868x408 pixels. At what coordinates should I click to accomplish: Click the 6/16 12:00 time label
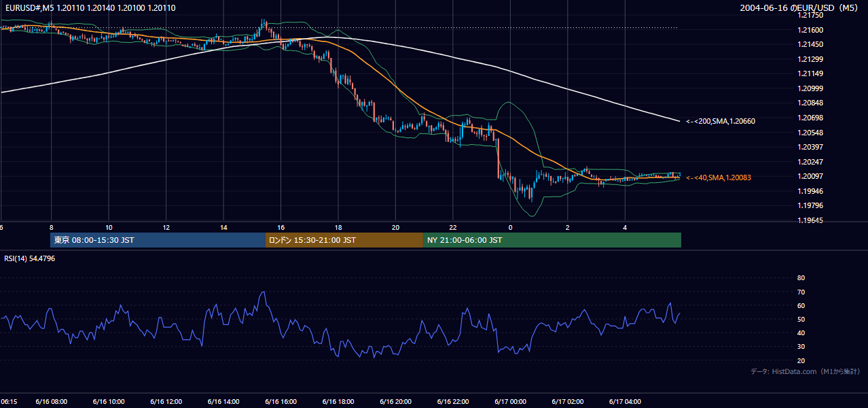(x=166, y=402)
